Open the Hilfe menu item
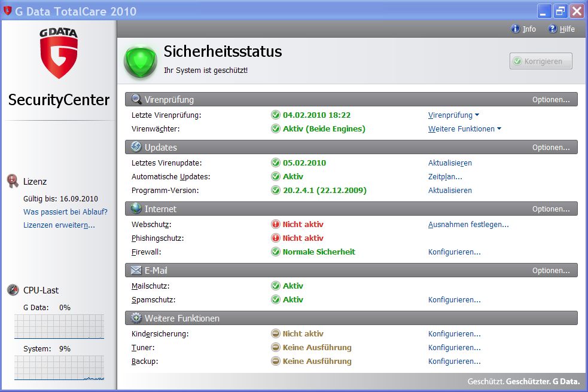Screen dimensions: 588x392 tap(561, 29)
